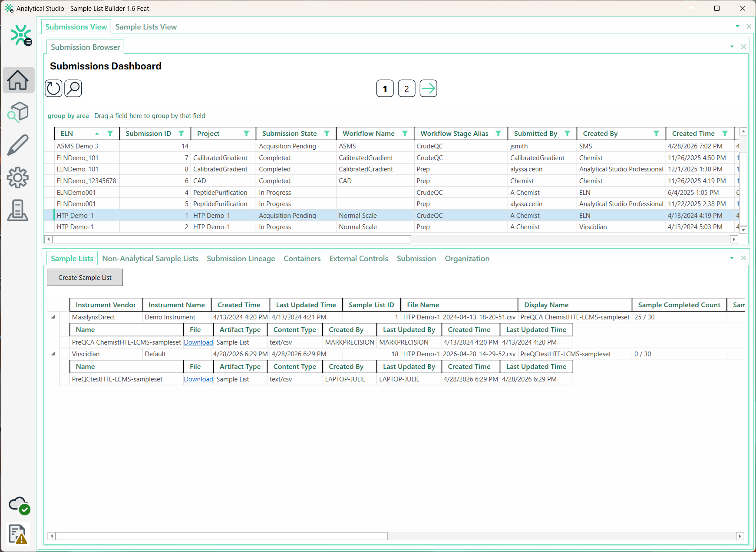Viewport: 756px width, 552px height.
Task: Go to next page arrow
Action: click(429, 89)
